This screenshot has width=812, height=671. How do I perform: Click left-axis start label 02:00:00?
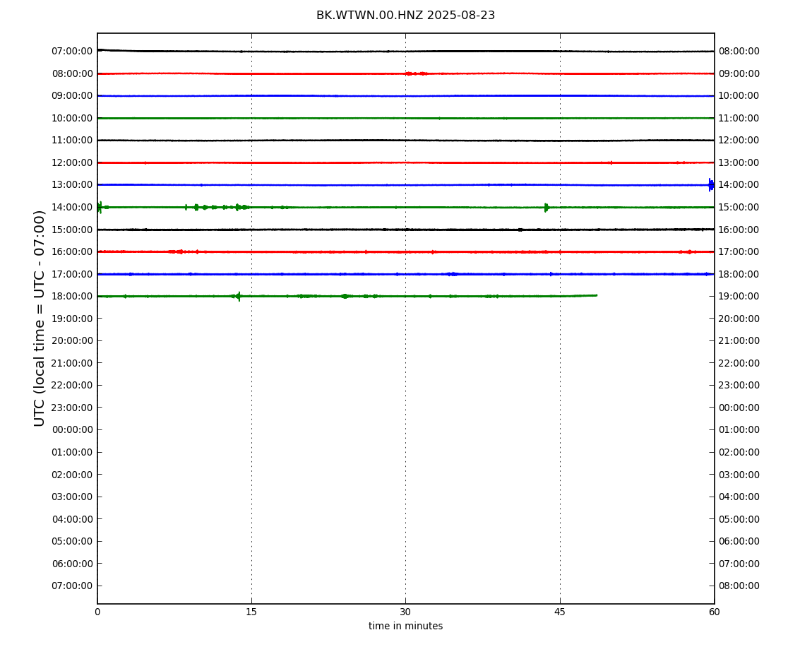pos(73,475)
